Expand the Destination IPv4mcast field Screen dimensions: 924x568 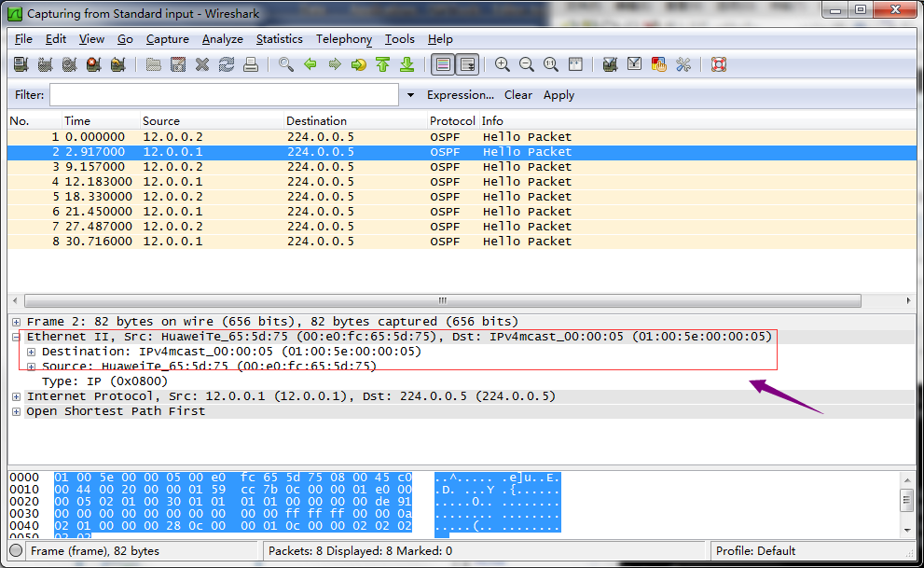point(31,353)
